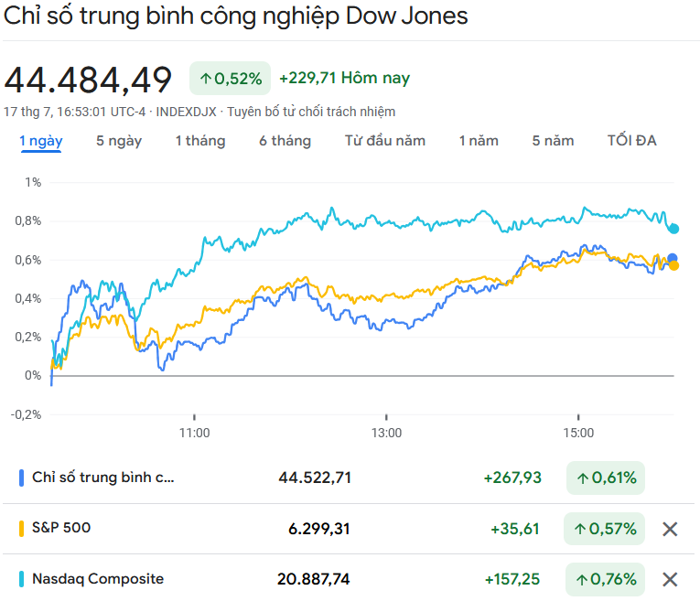Remove S&P 500 comparison with X icon
Viewport: 700px width, 601px height.
coord(670,529)
